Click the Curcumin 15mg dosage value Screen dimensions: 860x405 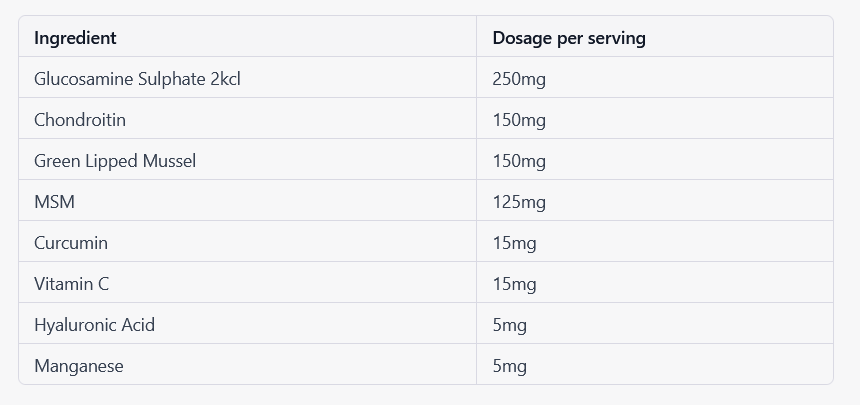[x=514, y=243]
